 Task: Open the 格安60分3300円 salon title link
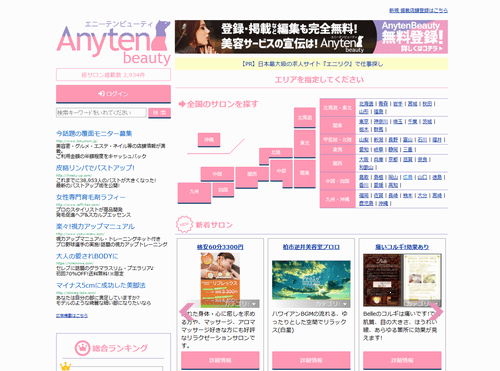(x=220, y=247)
